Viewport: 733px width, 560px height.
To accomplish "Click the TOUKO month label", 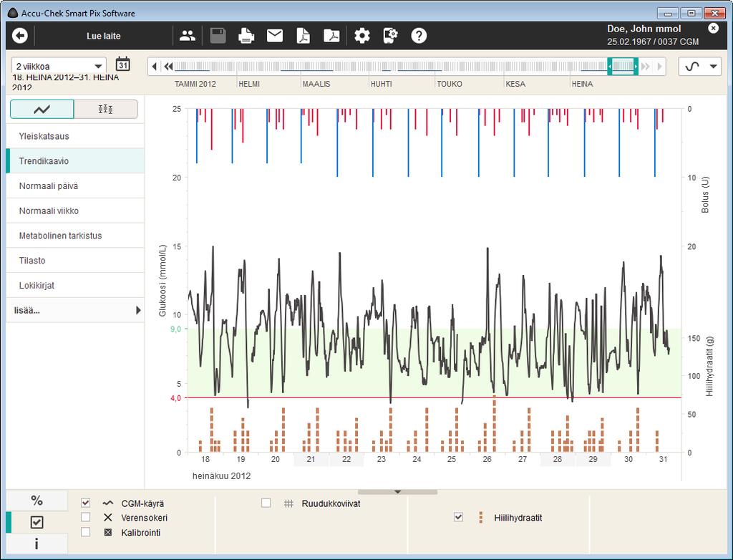I will point(450,84).
